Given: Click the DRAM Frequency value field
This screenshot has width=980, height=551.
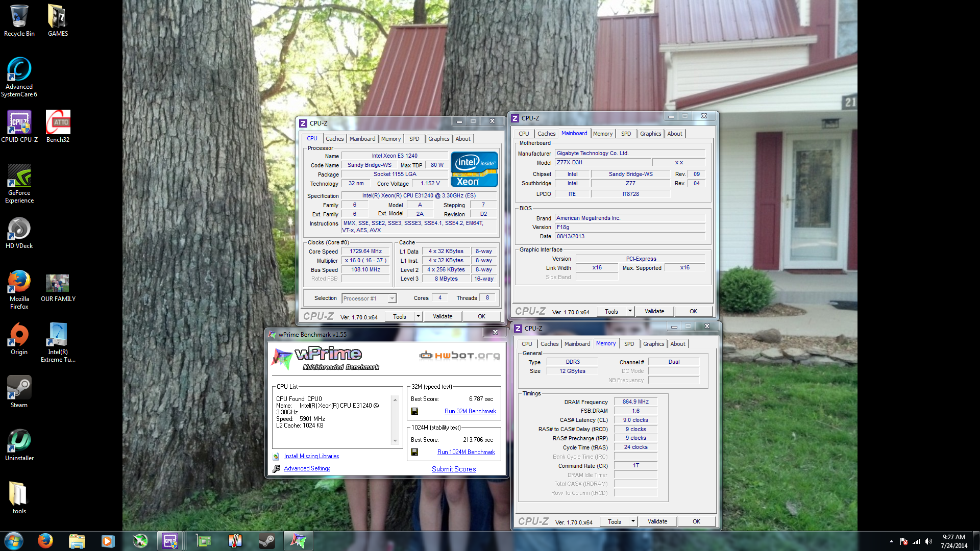Looking at the screenshot, I should (635, 402).
